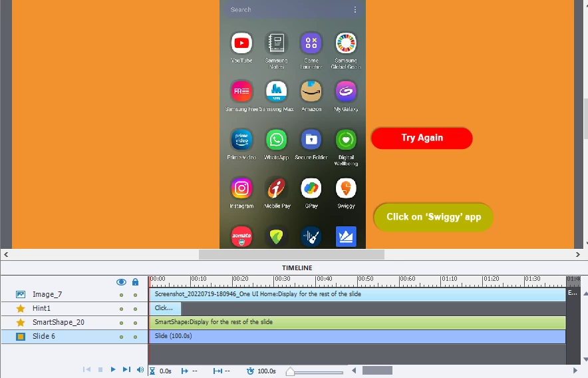Stop timeline playback
Viewport: 588px width, 378px height.
pyautogui.click(x=100, y=370)
